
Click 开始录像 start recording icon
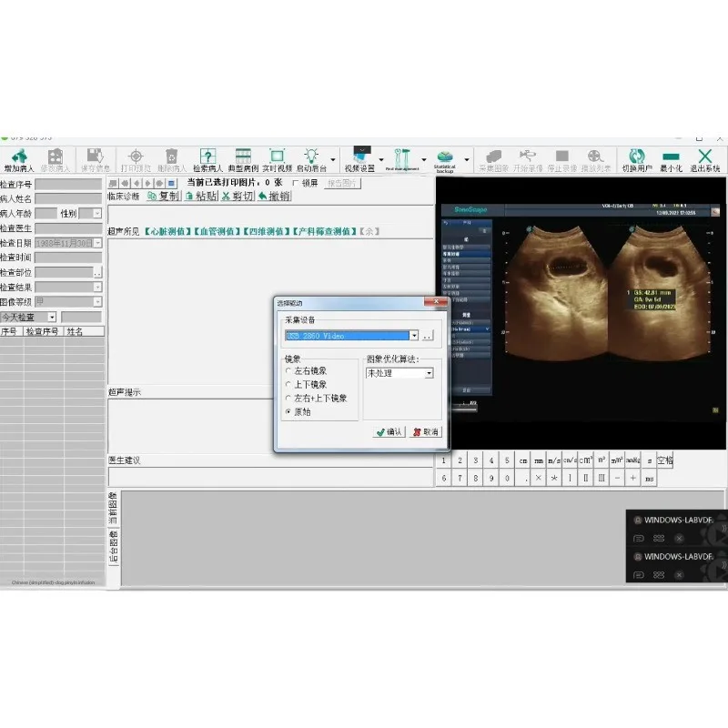click(x=528, y=160)
